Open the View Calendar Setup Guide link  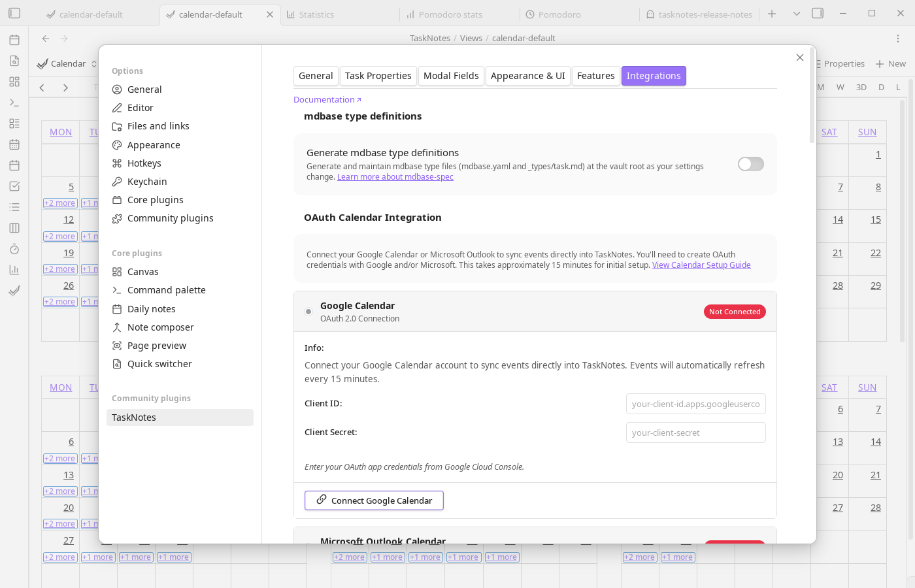[x=701, y=265]
